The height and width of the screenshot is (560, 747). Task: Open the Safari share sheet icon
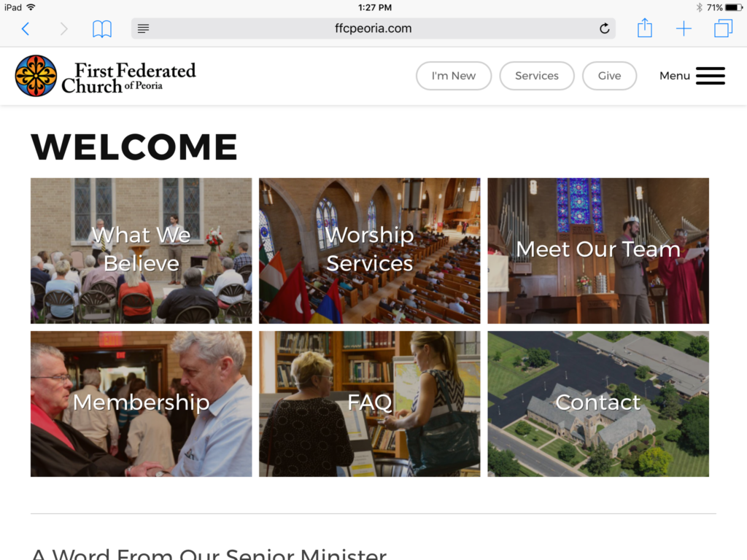coord(645,28)
